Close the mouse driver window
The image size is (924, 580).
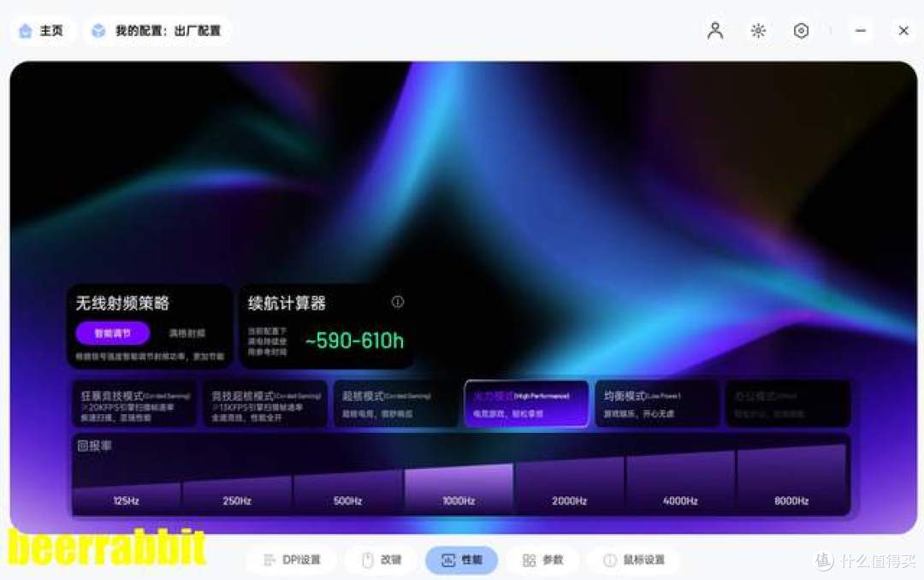pos(903,31)
